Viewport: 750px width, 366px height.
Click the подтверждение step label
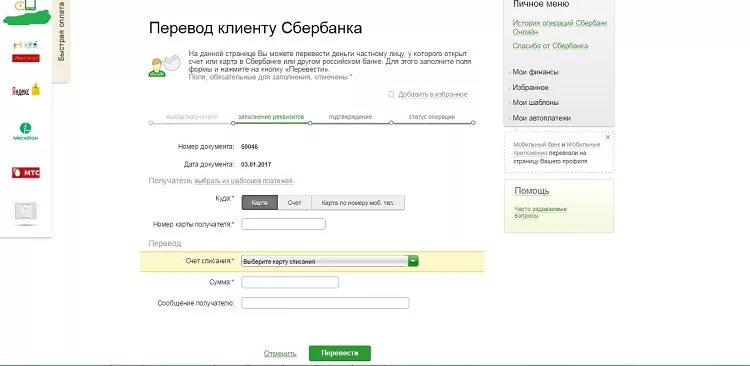point(350,117)
